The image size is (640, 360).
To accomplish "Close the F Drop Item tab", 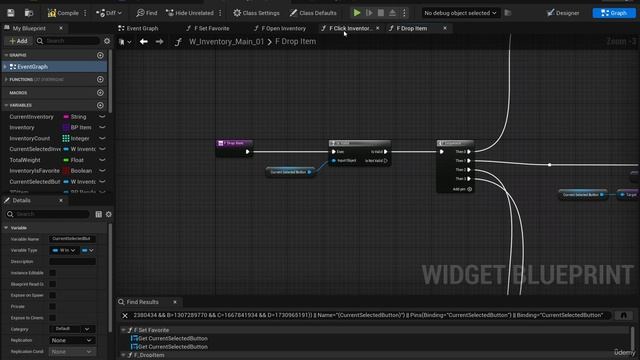I will pos(445,28).
